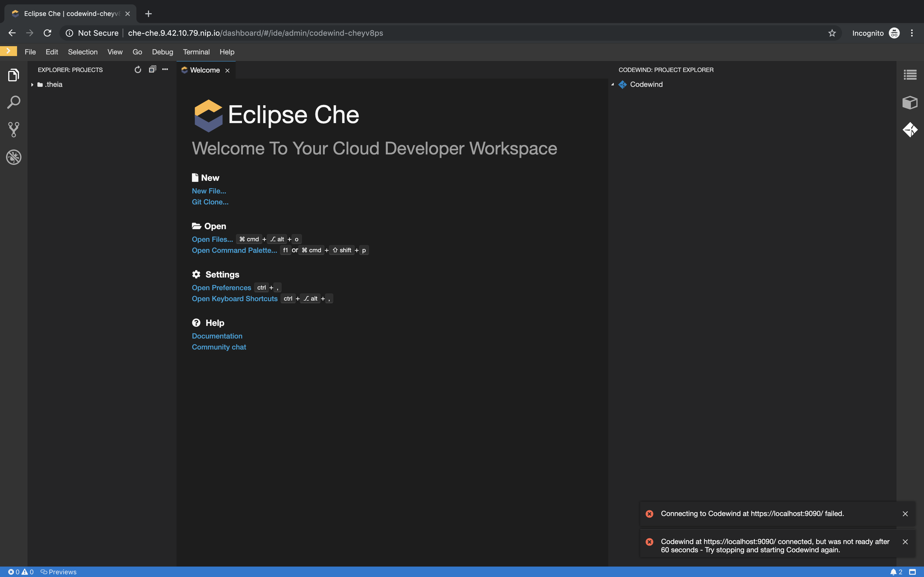Click the debug-disabled icon in left sidebar
The width and height of the screenshot is (924, 577).
[14, 157]
